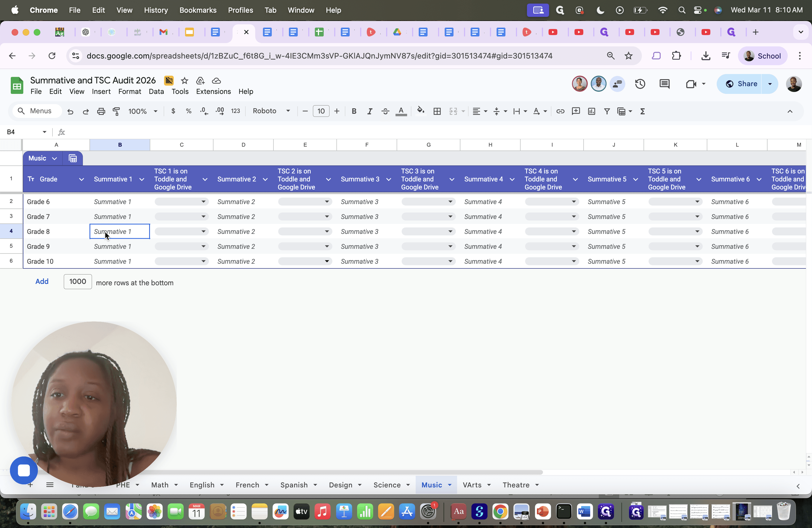Format cell as percent

pyautogui.click(x=189, y=111)
